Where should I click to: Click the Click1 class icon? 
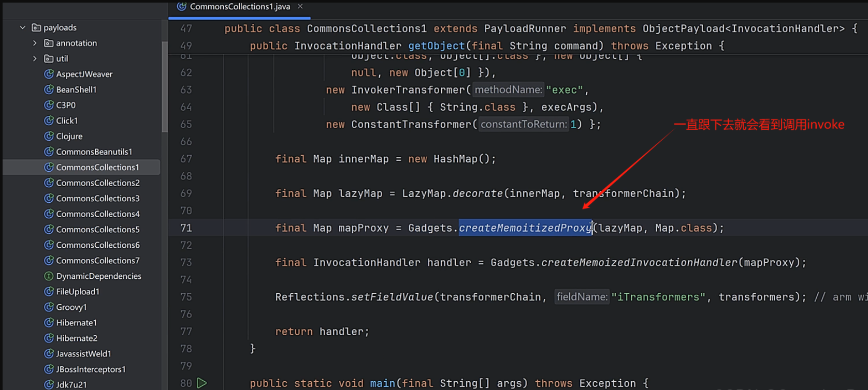(49, 121)
